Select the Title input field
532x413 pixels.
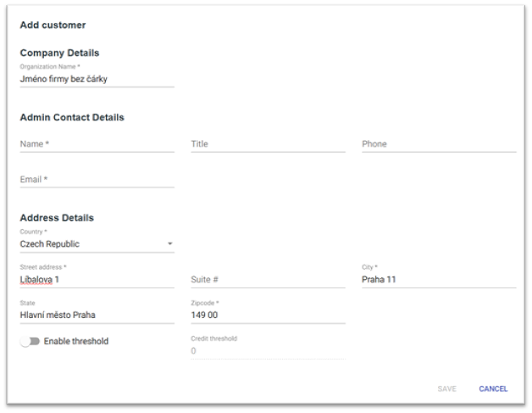[268, 144]
